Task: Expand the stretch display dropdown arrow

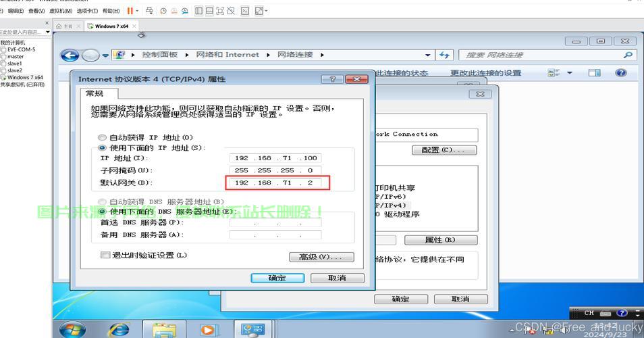Action: point(266,11)
